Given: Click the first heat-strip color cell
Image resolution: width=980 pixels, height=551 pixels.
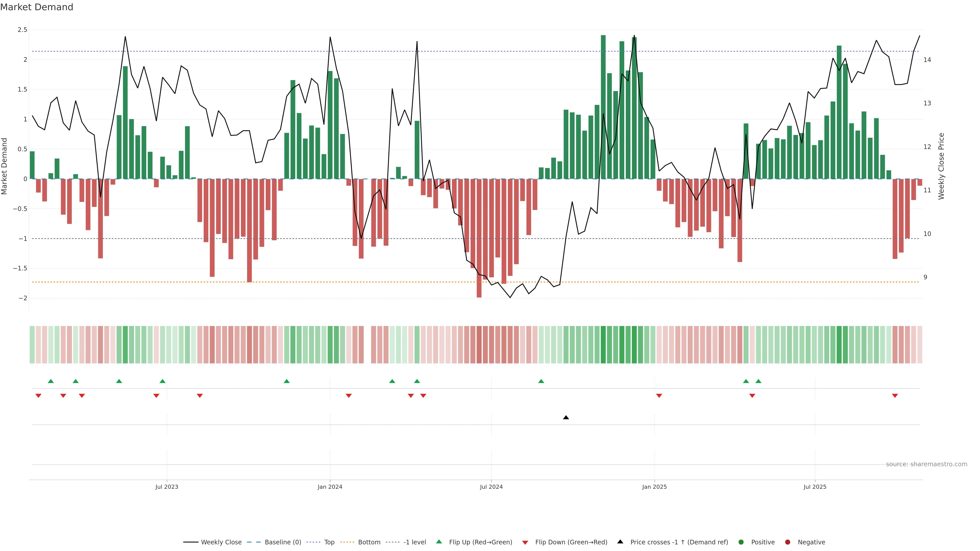Looking at the screenshot, I should pyautogui.click(x=32, y=345).
